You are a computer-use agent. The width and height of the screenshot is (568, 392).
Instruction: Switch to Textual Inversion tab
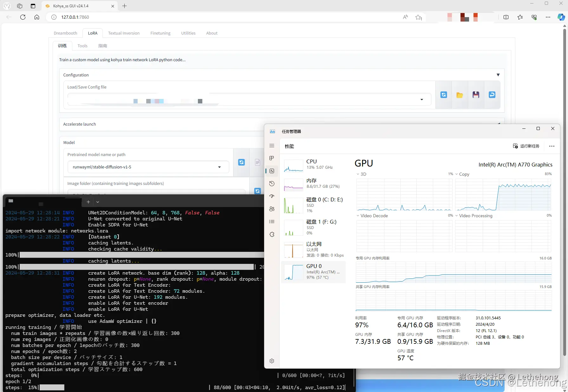(x=124, y=33)
